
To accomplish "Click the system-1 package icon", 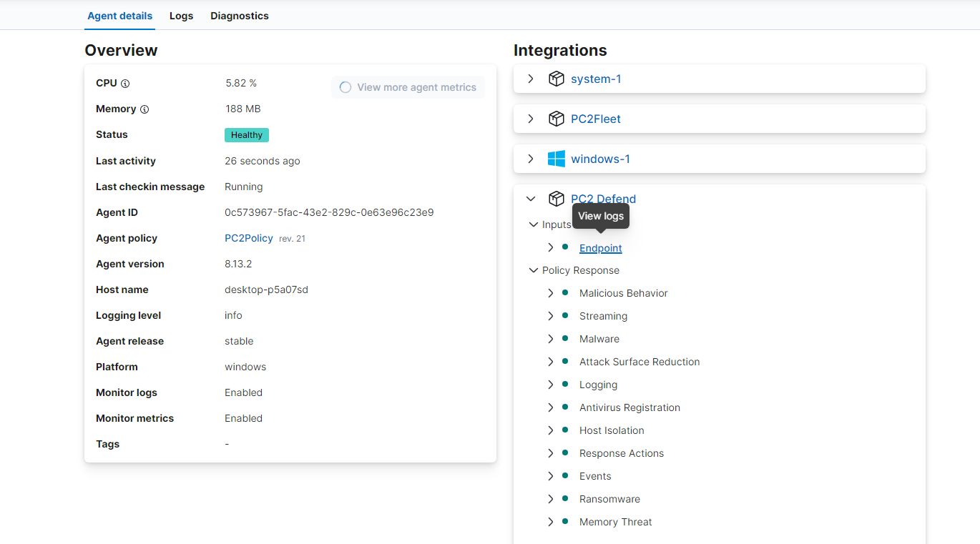I will pos(557,79).
